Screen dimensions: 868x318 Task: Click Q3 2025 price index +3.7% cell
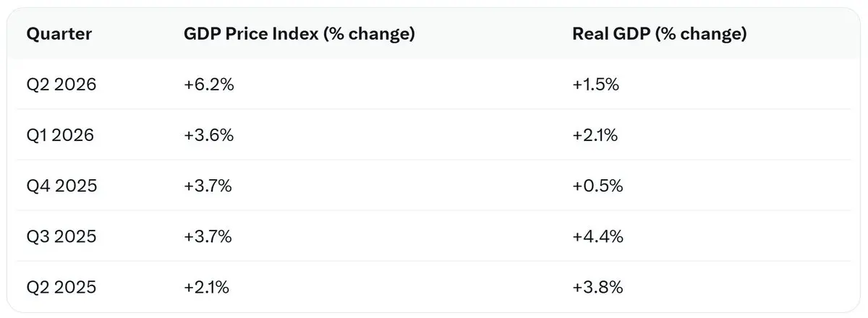click(208, 236)
